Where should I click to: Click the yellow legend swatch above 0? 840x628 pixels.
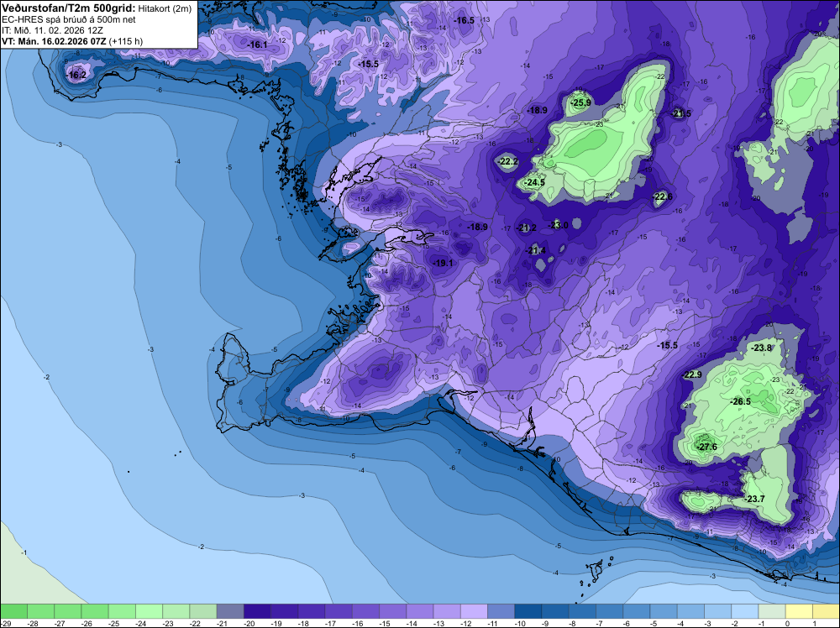pyautogui.click(x=799, y=611)
